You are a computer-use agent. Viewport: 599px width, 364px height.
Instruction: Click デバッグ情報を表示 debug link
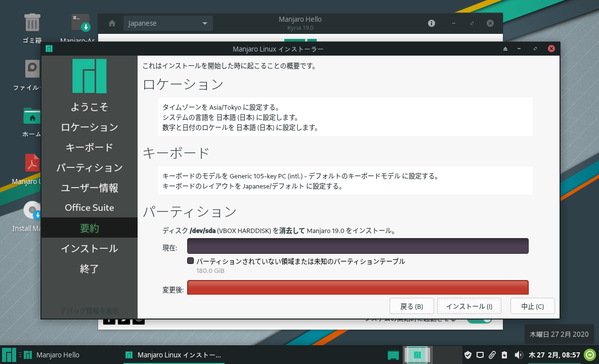pos(90,311)
